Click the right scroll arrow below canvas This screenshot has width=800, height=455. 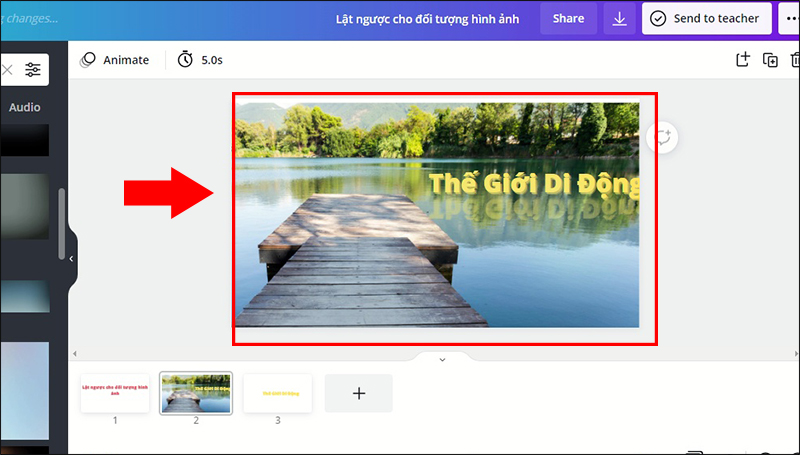coord(796,353)
